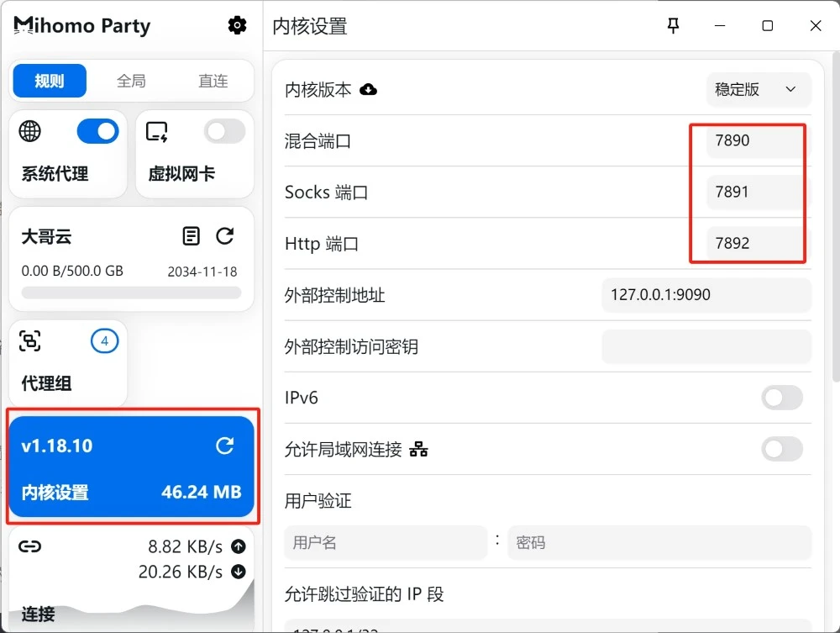Viewport: 840px width, 633px height.
Task: Open the 代理组 proxy groups card
Action: 68,363
